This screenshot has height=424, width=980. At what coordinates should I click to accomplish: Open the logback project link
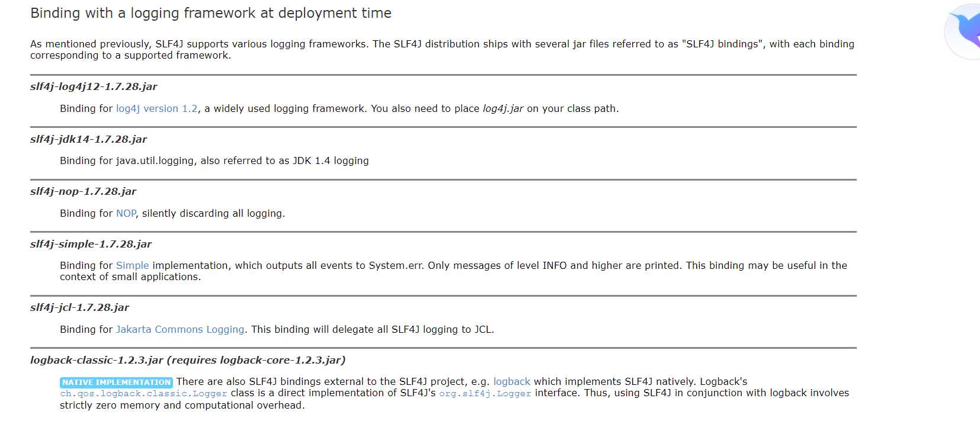[511, 381]
